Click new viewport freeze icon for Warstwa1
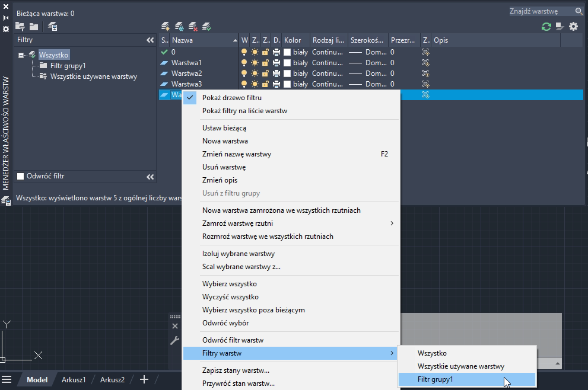Viewport: 588px width, 390px height. coord(425,63)
